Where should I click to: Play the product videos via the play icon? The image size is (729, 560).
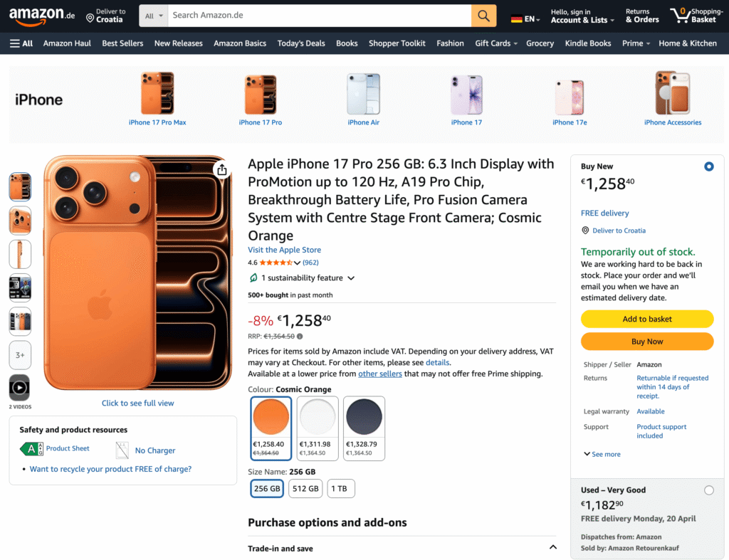coord(20,386)
